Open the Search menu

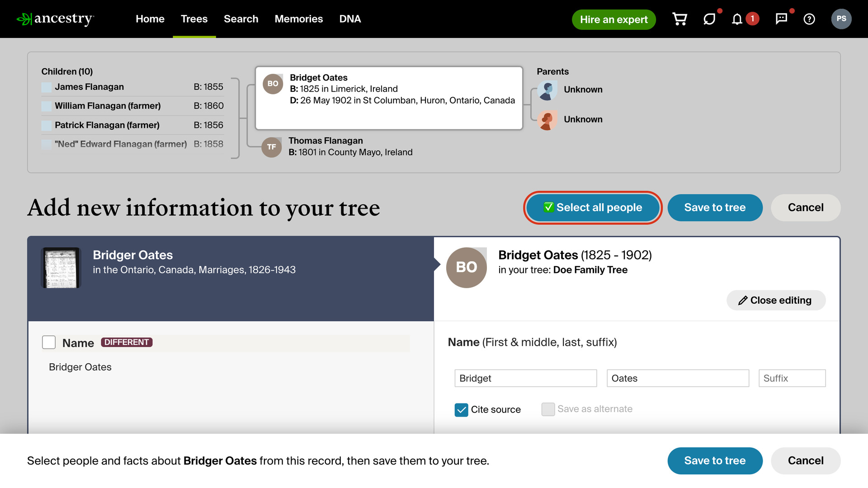click(x=241, y=19)
